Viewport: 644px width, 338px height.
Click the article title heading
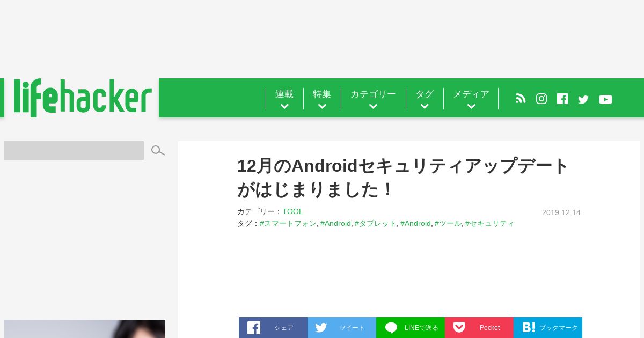point(402,178)
